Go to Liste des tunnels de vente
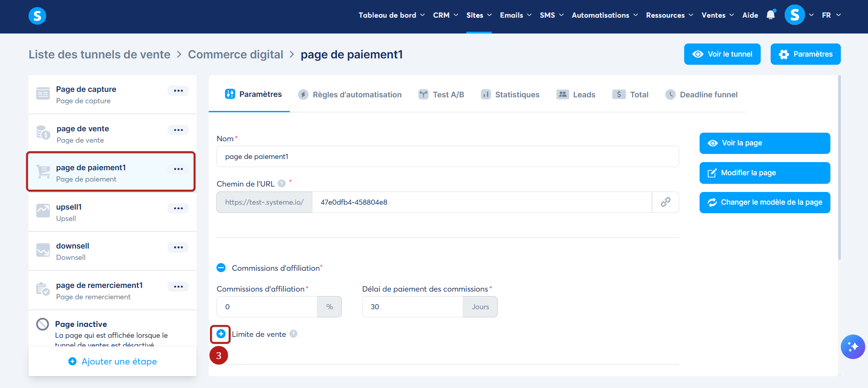The height and width of the screenshot is (388, 868). point(100,54)
